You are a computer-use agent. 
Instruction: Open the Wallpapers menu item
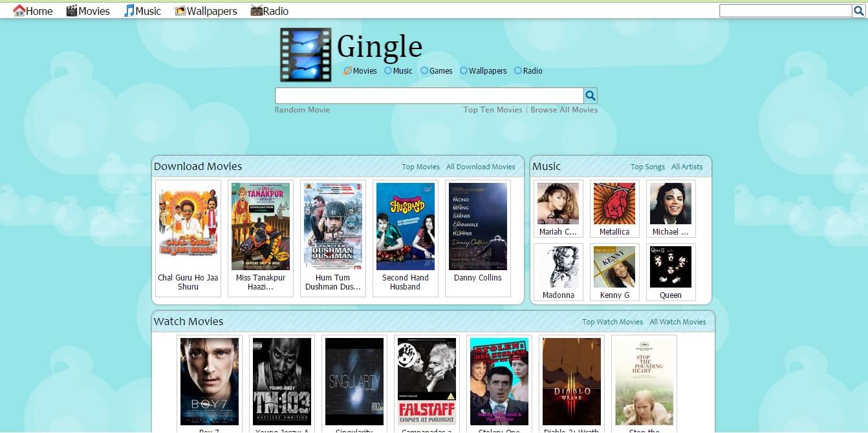206,11
